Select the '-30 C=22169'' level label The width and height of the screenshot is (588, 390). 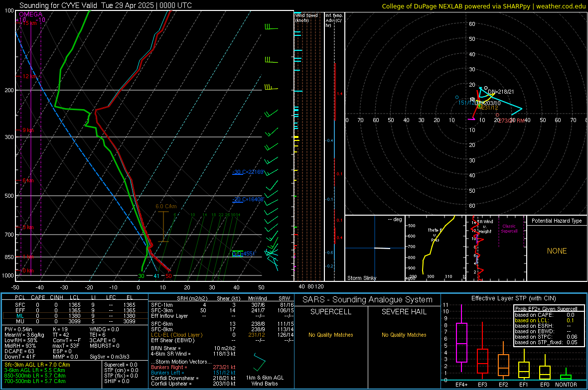[x=248, y=172]
